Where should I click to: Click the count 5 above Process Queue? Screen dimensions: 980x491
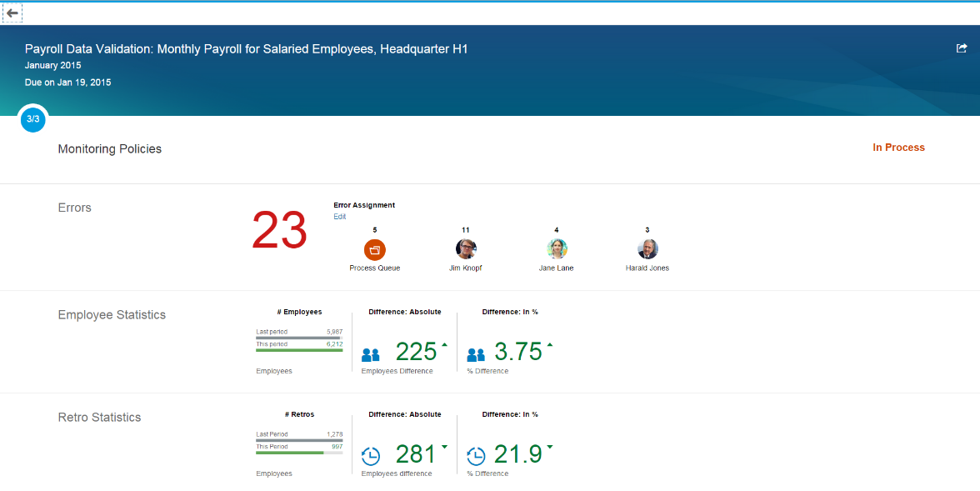coord(375,230)
